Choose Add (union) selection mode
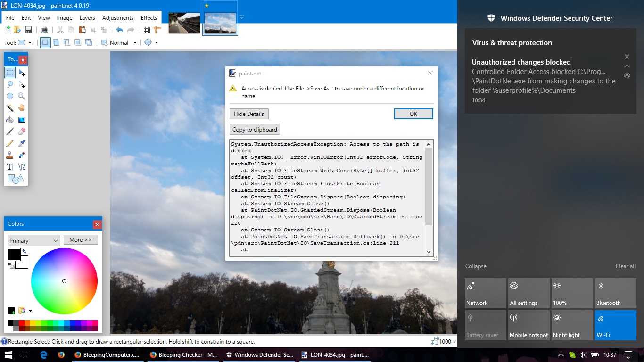Image resolution: width=644 pixels, height=362 pixels. click(x=56, y=42)
